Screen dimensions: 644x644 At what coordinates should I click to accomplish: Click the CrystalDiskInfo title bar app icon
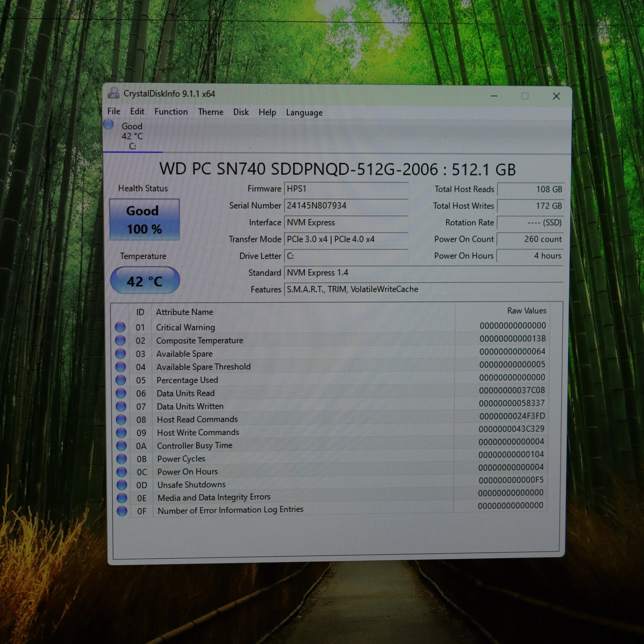[114, 93]
